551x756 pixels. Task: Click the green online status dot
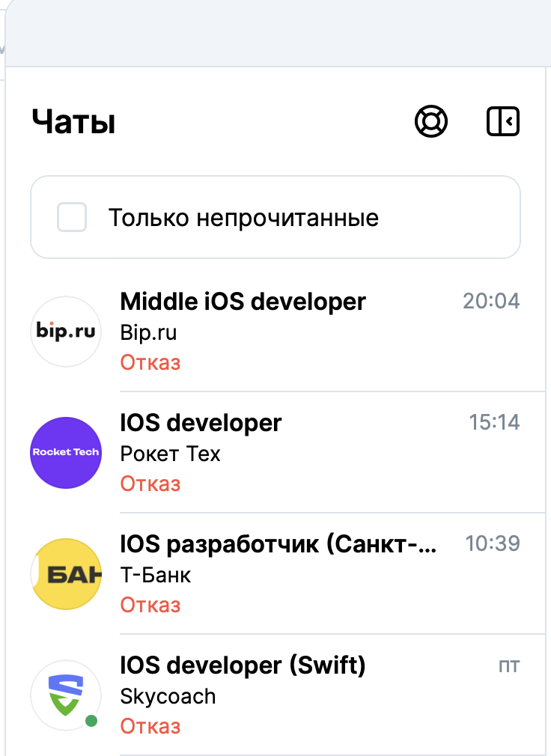[x=91, y=721]
